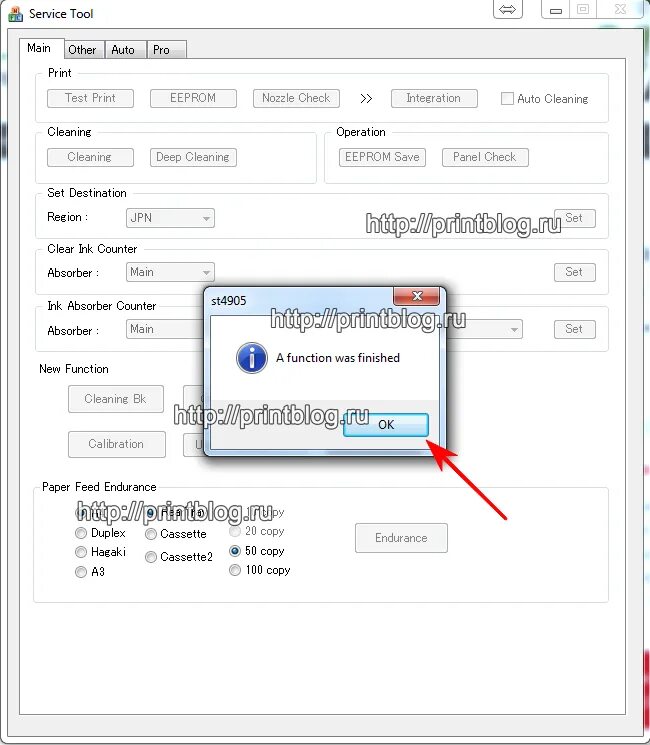Select the 100 copy radio button
Viewport: 650px width, 745px height.
click(235, 570)
